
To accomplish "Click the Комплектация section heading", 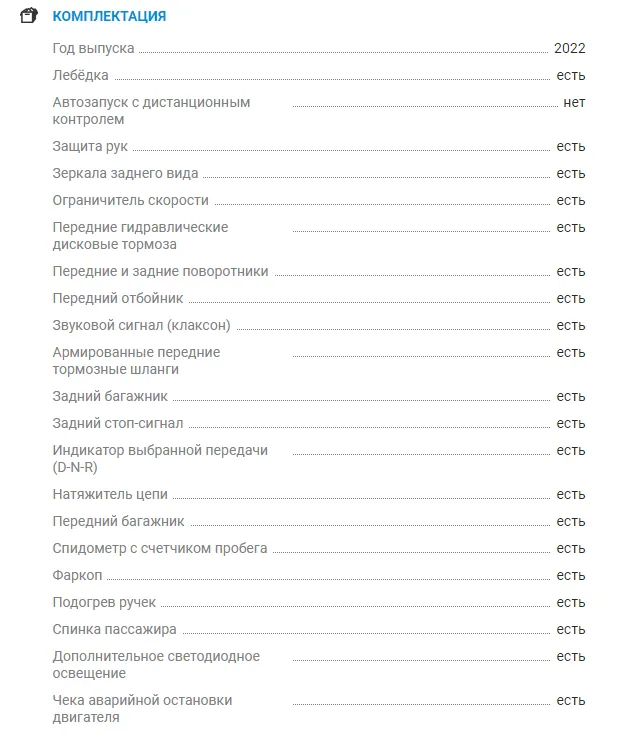I will click(x=109, y=16).
